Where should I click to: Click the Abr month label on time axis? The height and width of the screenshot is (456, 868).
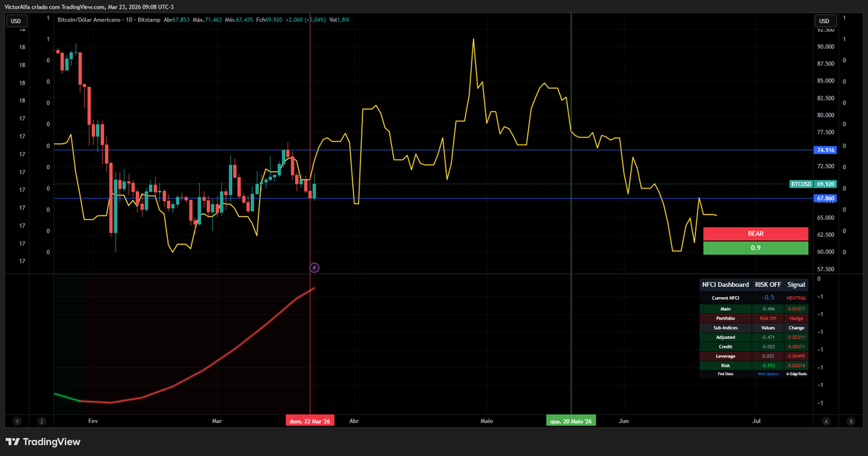point(354,420)
